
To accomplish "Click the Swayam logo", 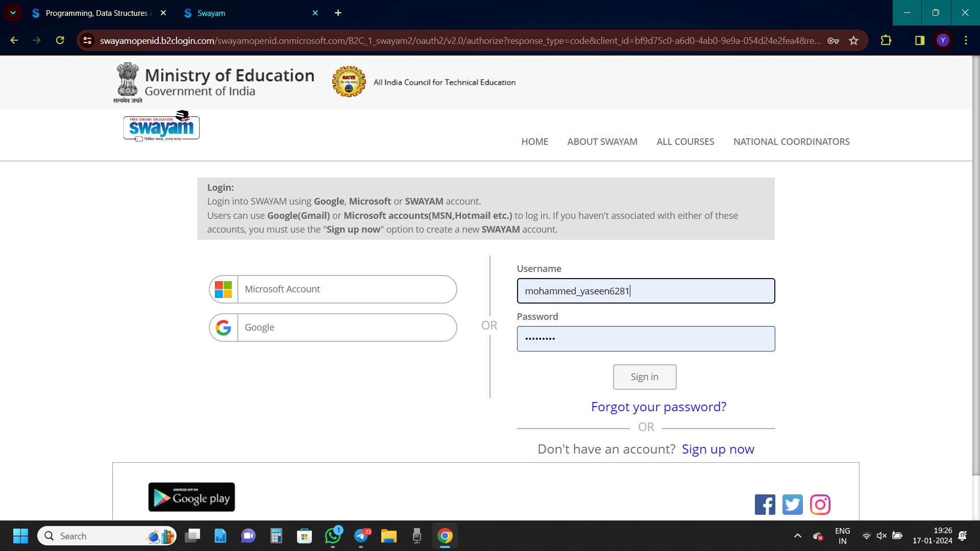I will pos(161,126).
